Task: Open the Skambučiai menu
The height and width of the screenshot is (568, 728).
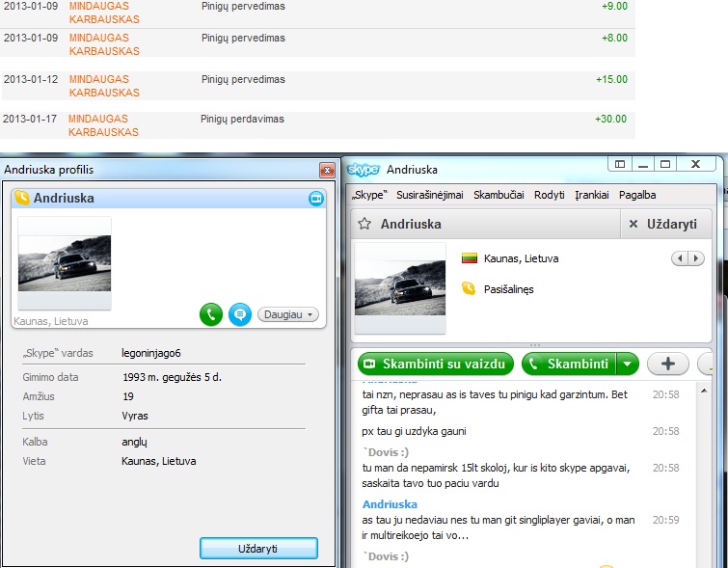Action: click(499, 195)
